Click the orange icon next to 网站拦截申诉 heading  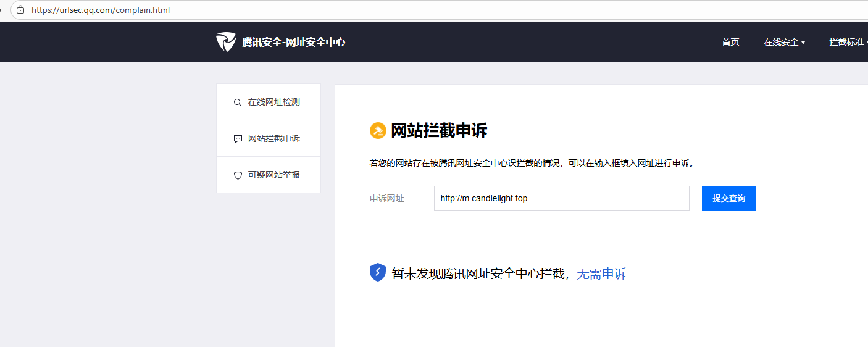coord(378,131)
